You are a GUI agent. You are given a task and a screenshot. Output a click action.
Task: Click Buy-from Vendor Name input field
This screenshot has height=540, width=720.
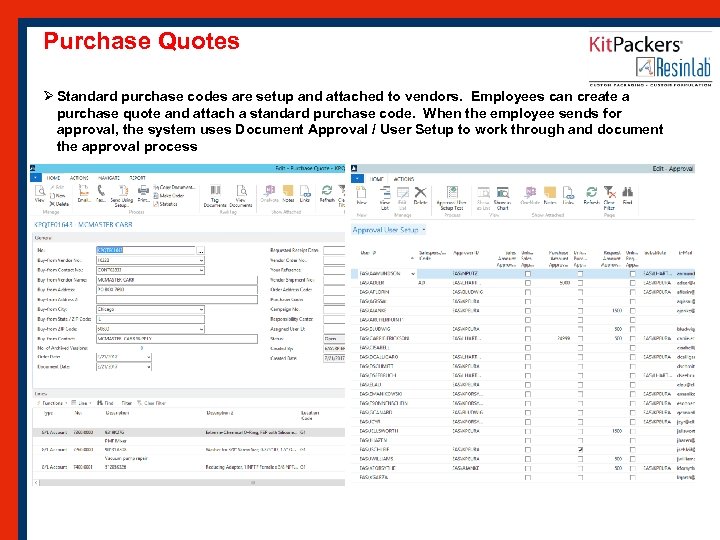pos(177,280)
